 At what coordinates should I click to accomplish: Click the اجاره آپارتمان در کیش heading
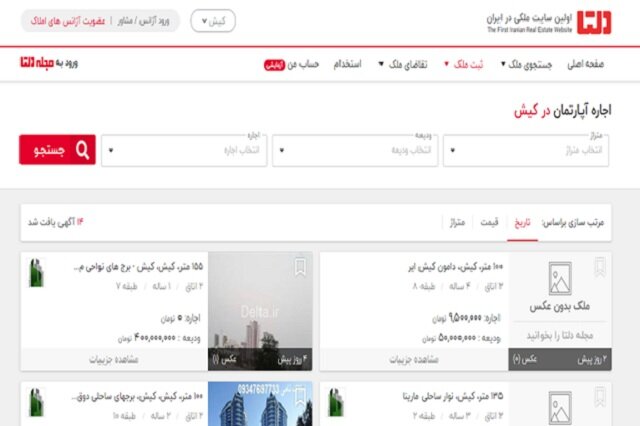point(562,111)
